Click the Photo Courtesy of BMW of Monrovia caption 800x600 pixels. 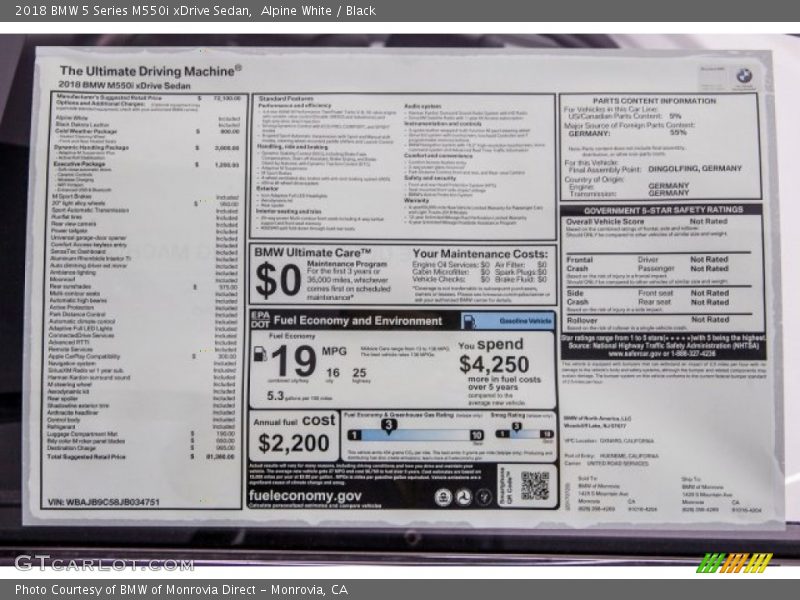click(x=181, y=590)
